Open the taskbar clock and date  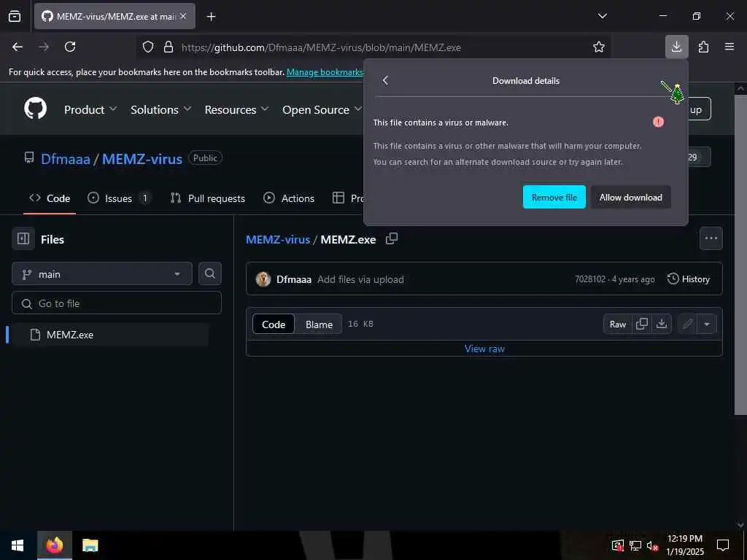pos(684,545)
